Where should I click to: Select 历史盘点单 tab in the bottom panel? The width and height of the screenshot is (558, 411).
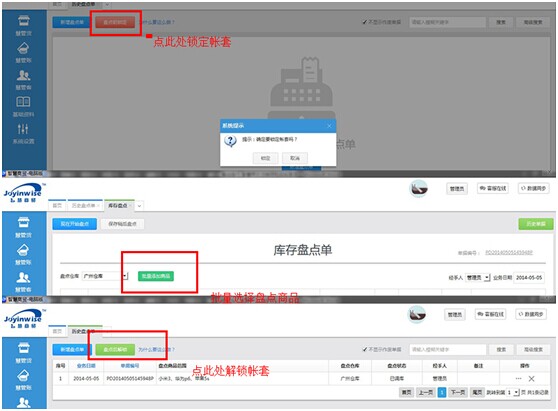click(84, 331)
